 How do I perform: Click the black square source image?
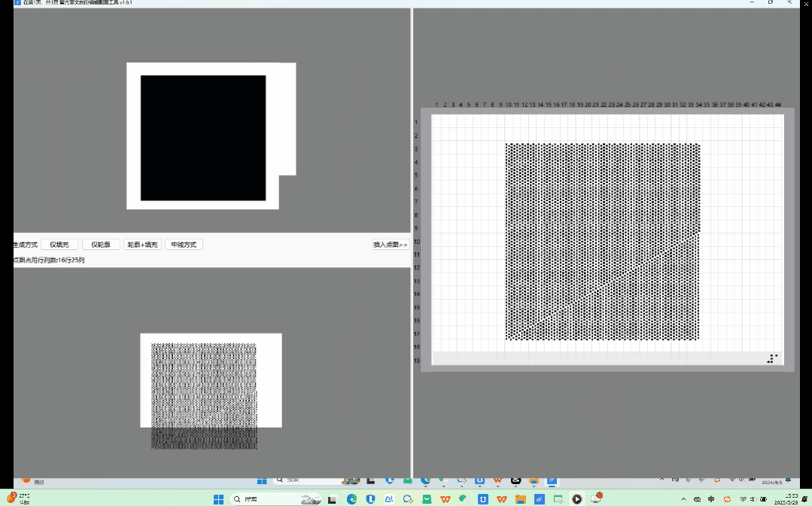tap(203, 138)
